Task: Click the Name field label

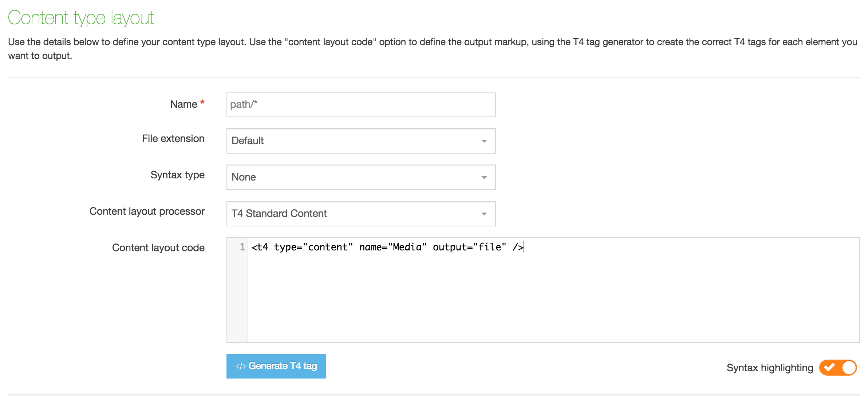Action: pyautogui.click(x=184, y=104)
